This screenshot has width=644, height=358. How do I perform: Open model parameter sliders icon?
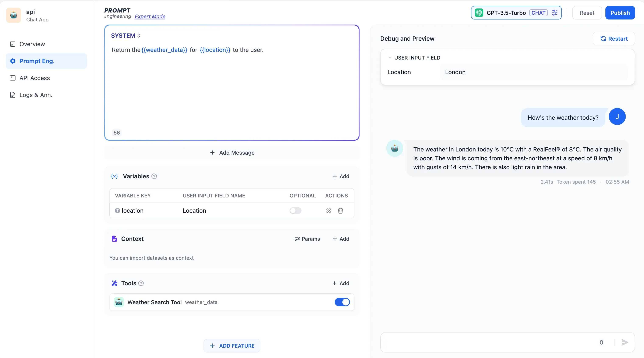click(x=555, y=13)
